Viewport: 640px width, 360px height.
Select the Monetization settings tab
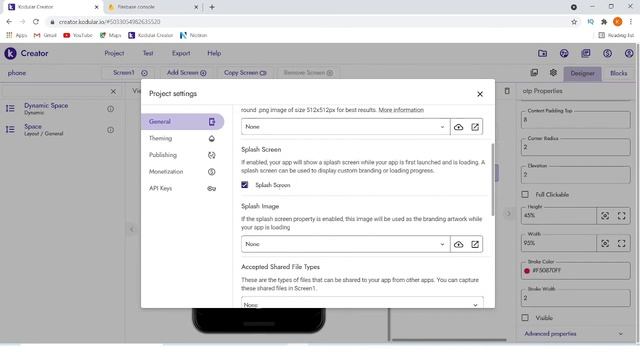(183, 172)
